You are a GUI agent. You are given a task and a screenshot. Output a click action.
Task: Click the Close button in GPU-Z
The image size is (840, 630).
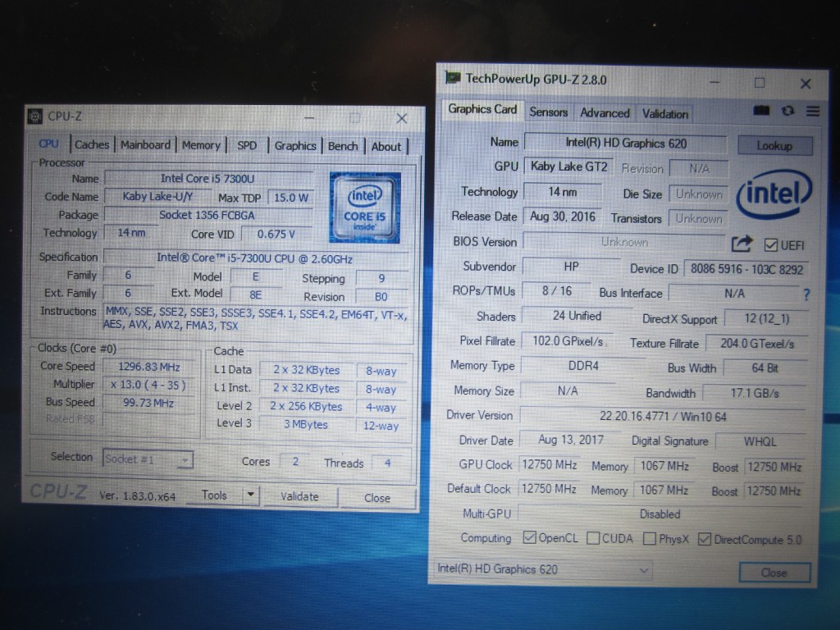point(774,573)
